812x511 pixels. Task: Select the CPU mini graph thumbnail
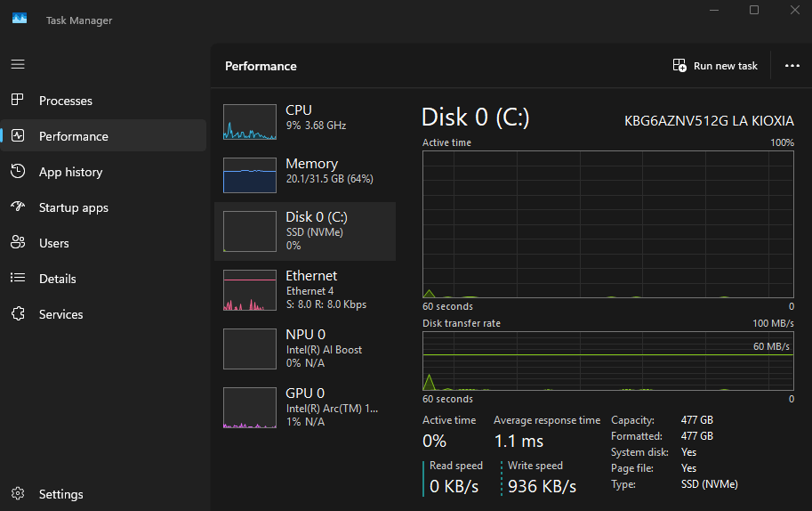(x=250, y=122)
